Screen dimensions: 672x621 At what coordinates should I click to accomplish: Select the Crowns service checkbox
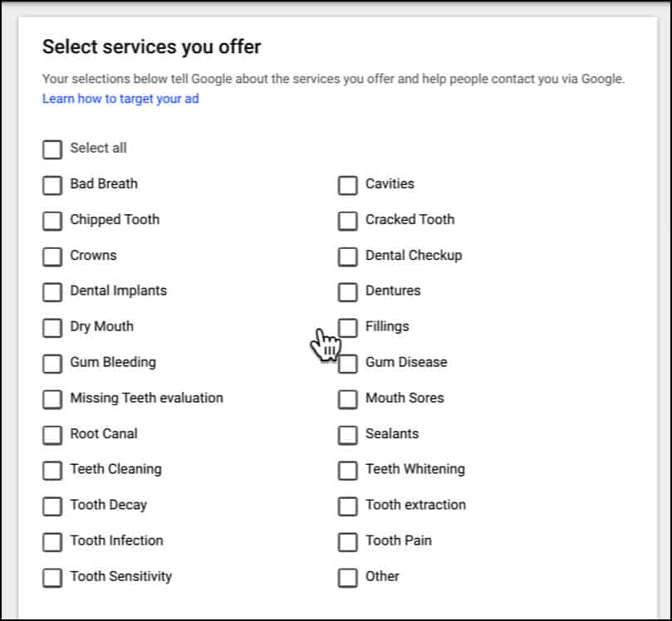52,257
